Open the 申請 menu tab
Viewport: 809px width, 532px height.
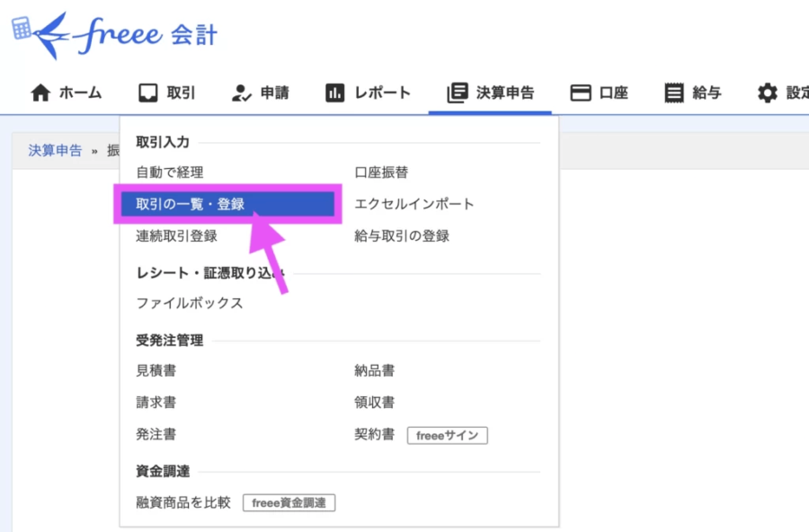point(260,93)
